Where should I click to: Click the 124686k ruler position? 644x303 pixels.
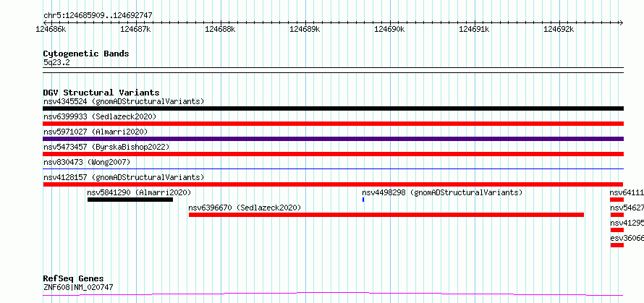[49, 29]
